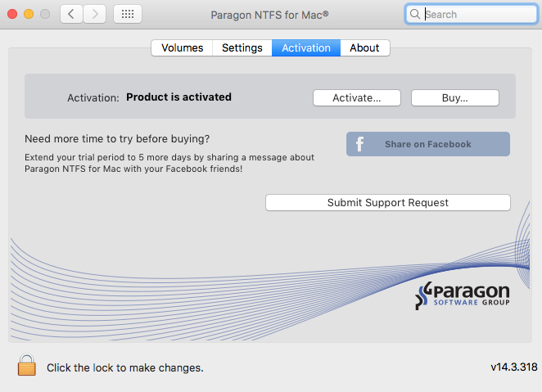542x392 pixels.
Task: Click the 'Product is activated' status text
Action: point(178,97)
